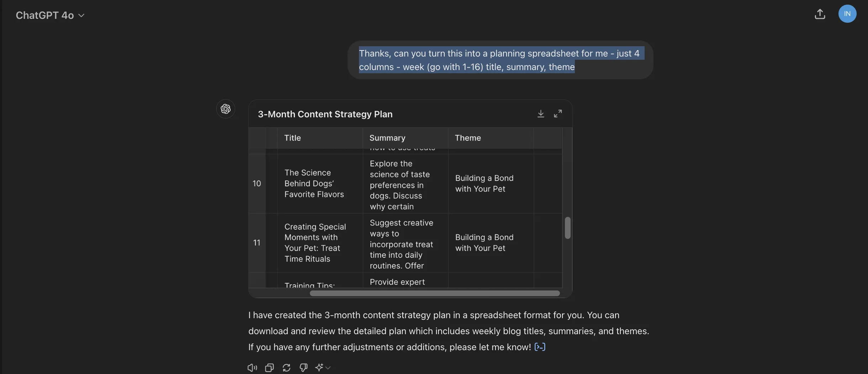Open the sparkle change model dropdown

(x=323, y=368)
